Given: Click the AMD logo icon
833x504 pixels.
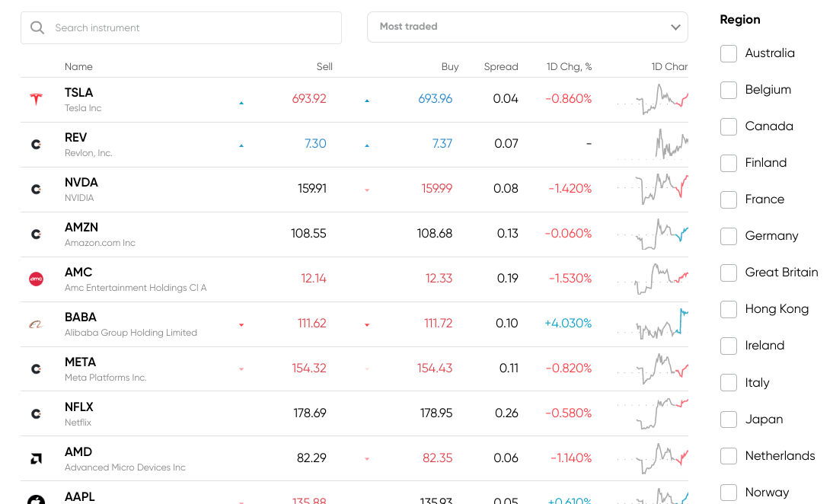Looking at the screenshot, I should click(x=36, y=458).
